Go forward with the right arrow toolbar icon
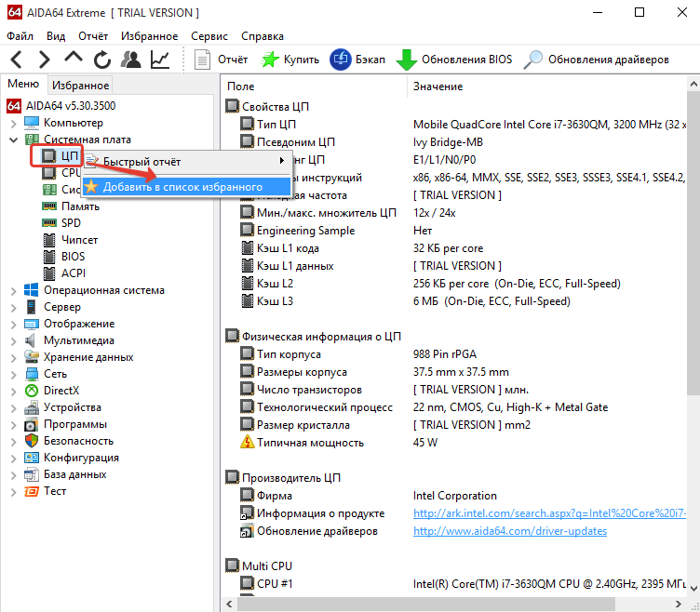This screenshot has height=612, width=700. [x=44, y=60]
